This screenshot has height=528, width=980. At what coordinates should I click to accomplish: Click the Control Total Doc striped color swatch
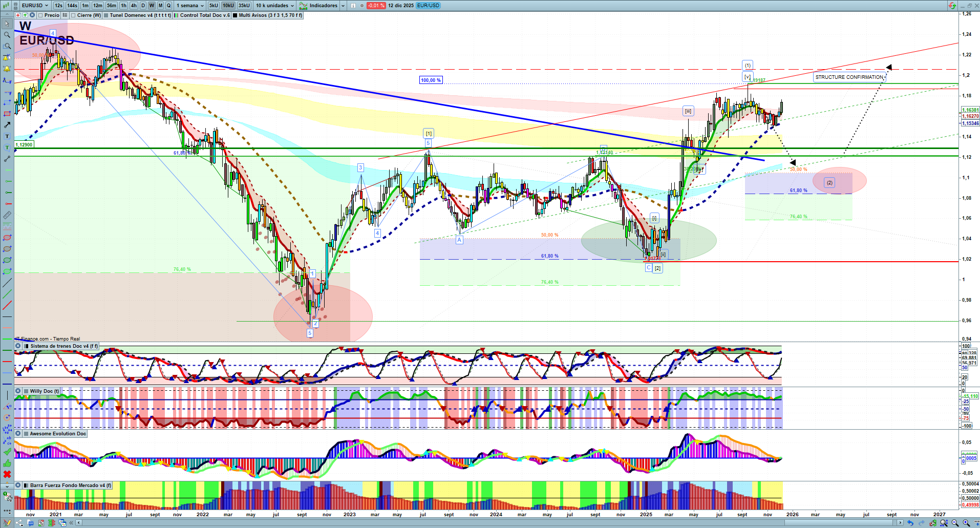point(176,15)
